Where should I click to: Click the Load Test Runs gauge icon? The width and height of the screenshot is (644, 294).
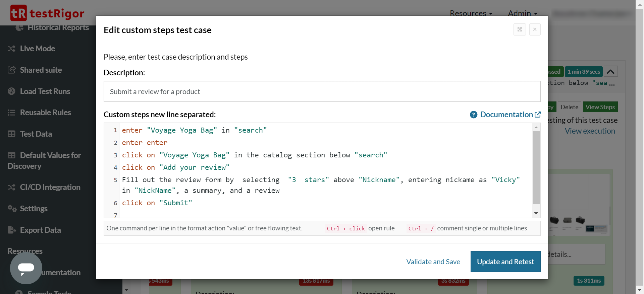coord(11,91)
